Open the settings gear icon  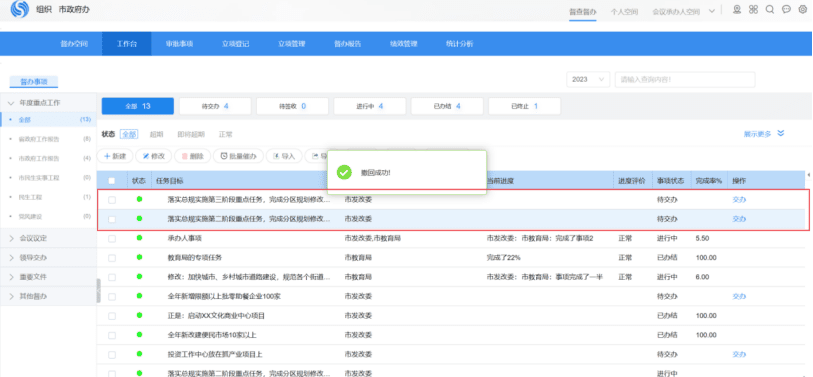click(802, 9)
